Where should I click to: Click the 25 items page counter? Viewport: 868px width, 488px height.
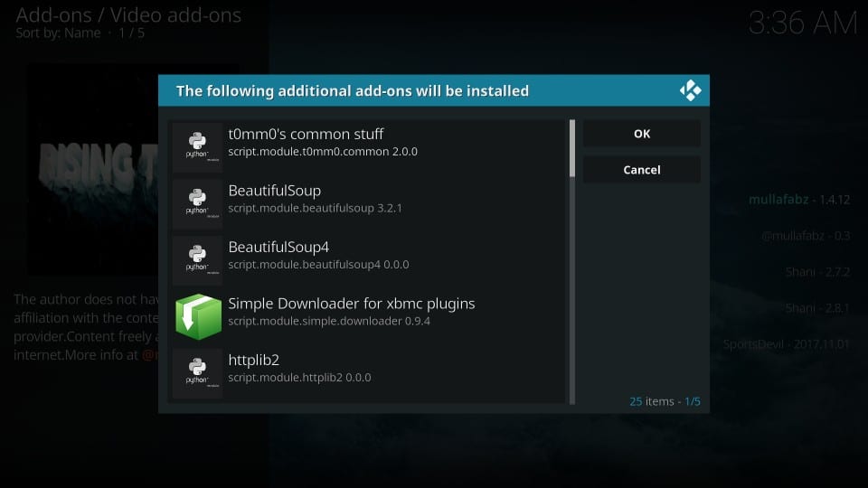tap(665, 401)
